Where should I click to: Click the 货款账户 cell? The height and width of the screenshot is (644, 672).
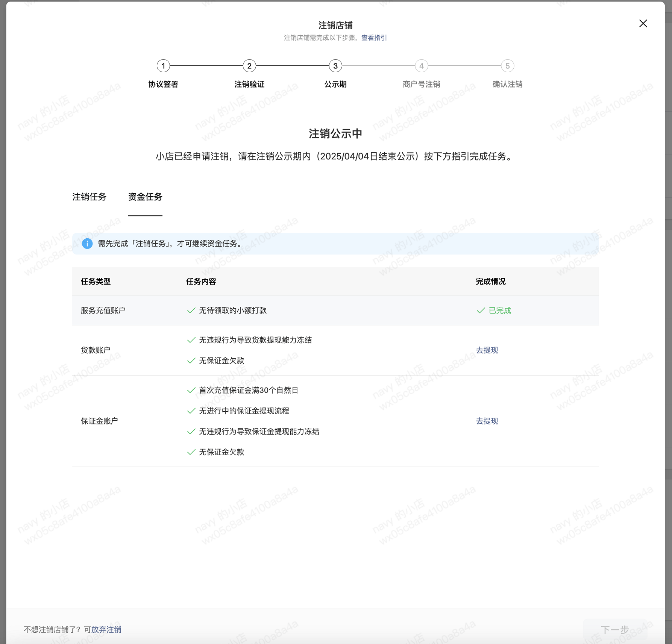point(96,350)
